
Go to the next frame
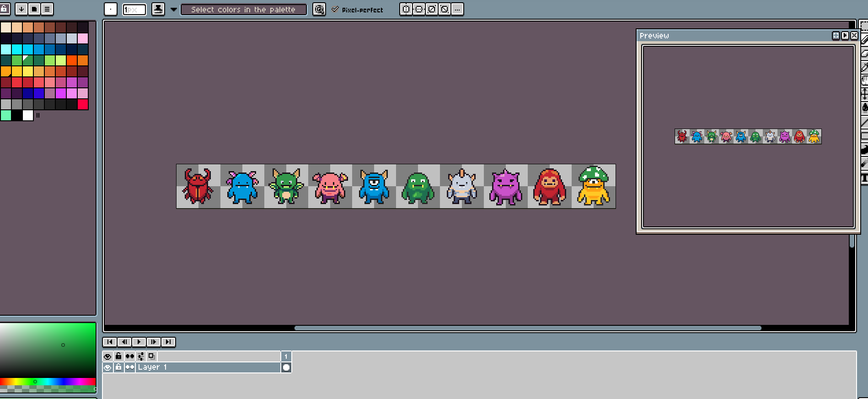(x=154, y=342)
